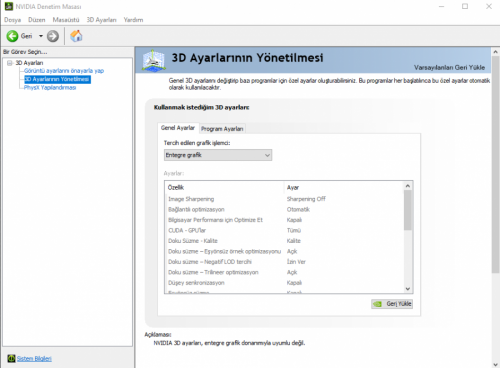Click the Sharpening Off value
The height and width of the screenshot is (368, 500).
(306, 199)
